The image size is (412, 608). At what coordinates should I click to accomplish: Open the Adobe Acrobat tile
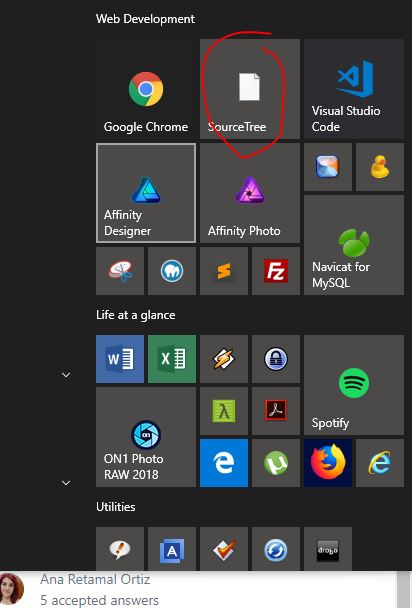pos(276,411)
